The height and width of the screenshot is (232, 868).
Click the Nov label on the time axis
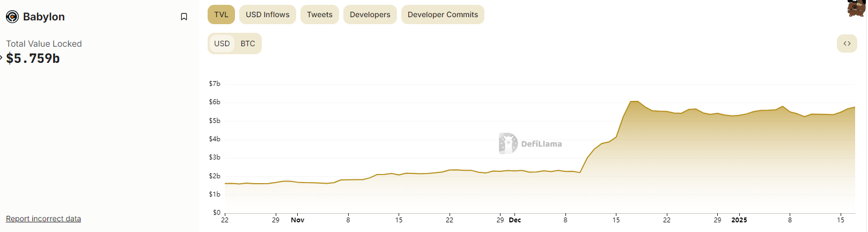[x=297, y=220]
